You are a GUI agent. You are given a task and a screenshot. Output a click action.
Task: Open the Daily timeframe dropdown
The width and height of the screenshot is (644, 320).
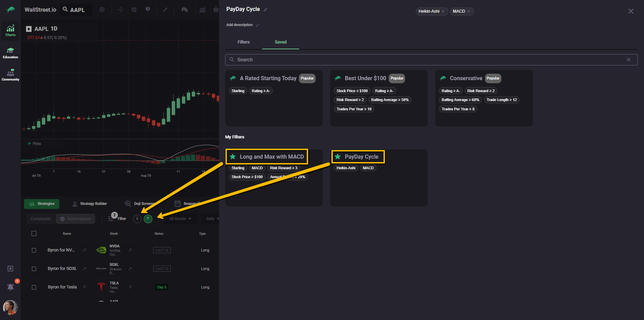pos(212,219)
